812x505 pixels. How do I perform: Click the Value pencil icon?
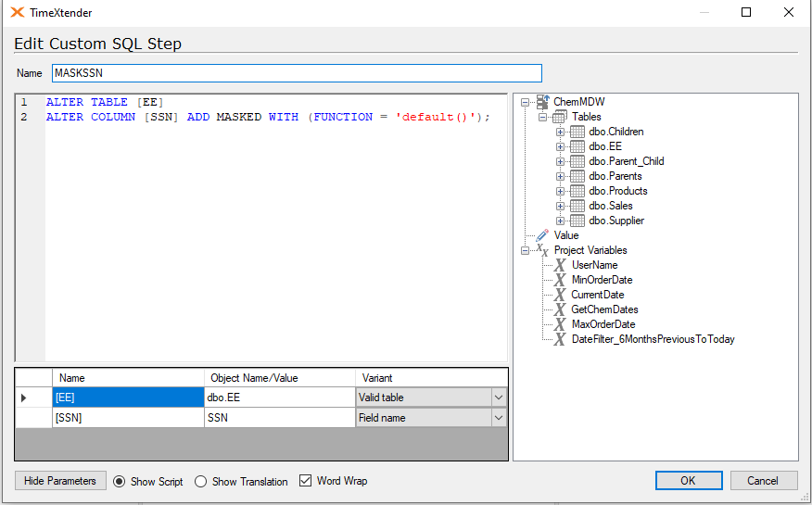tap(542, 235)
